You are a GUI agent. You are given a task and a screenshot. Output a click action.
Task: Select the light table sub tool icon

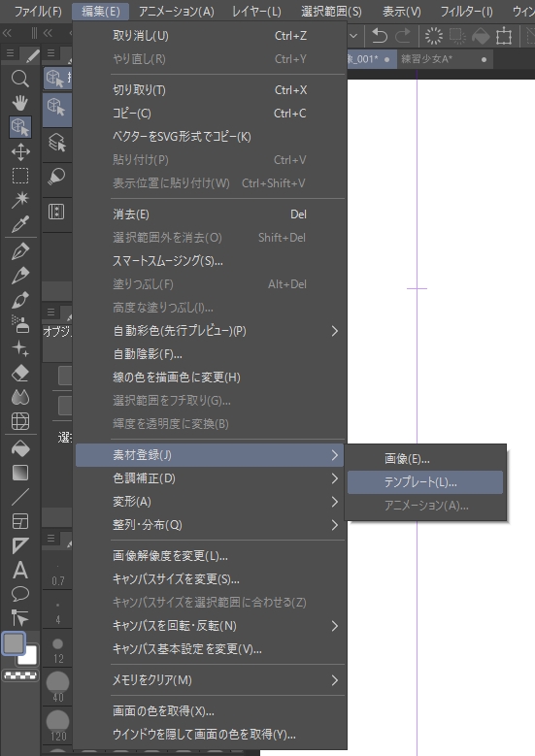(x=56, y=177)
